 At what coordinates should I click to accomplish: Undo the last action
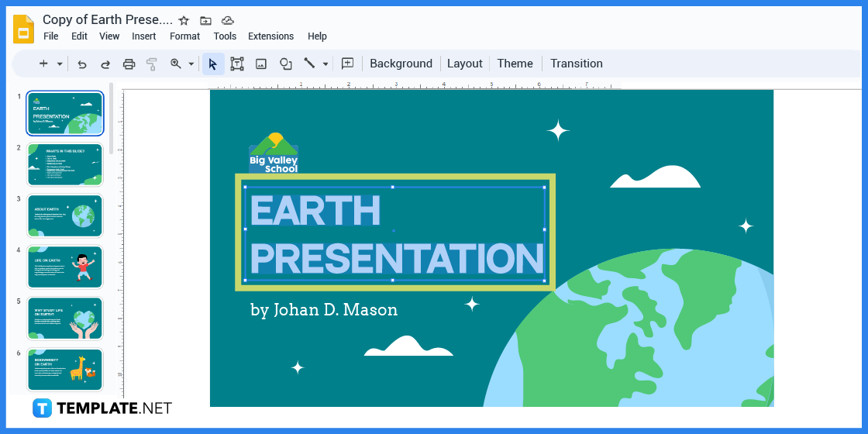coord(82,64)
